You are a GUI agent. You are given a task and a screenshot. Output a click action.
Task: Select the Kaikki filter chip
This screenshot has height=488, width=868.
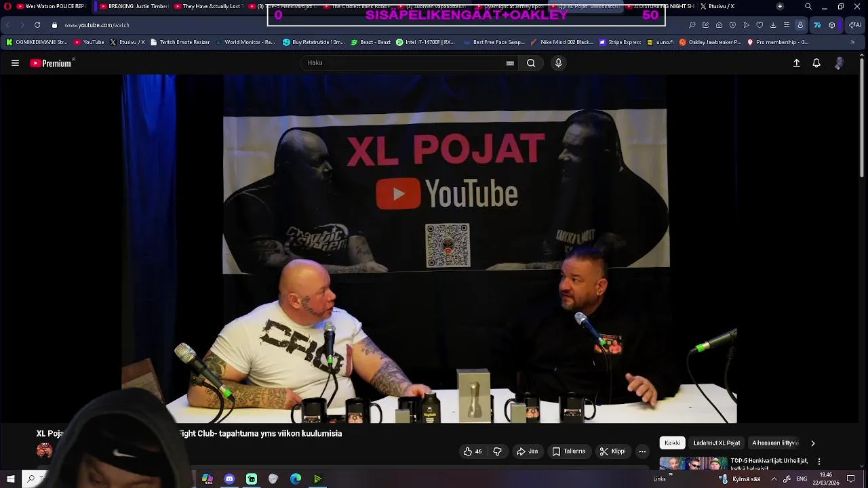[673, 443]
